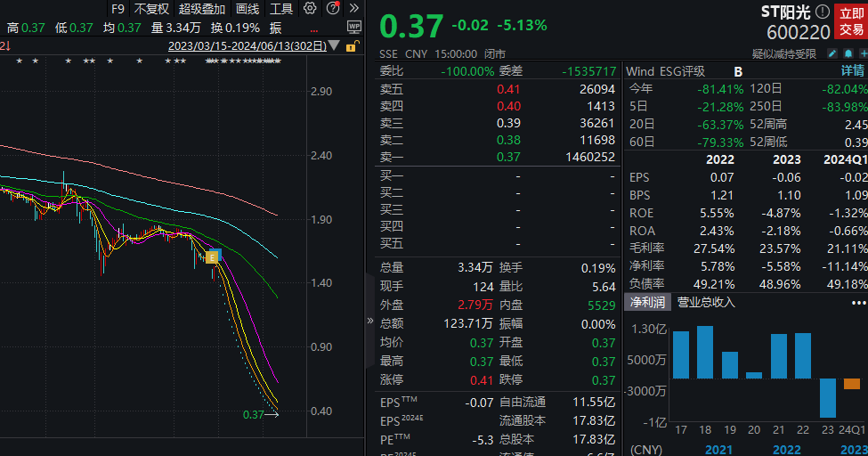Viewport: 868px width, 456px height.
Task: Collapse the quote panel chevron handle
Action: pyautogui.click(x=369, y=321)
